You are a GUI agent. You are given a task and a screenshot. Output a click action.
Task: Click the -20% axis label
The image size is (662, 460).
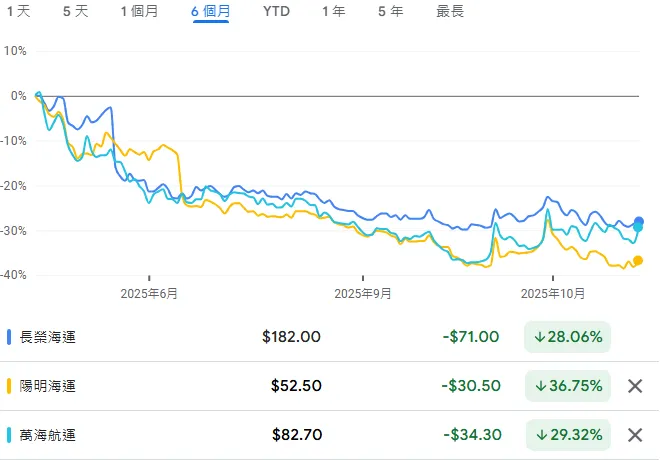pos(14,186)
